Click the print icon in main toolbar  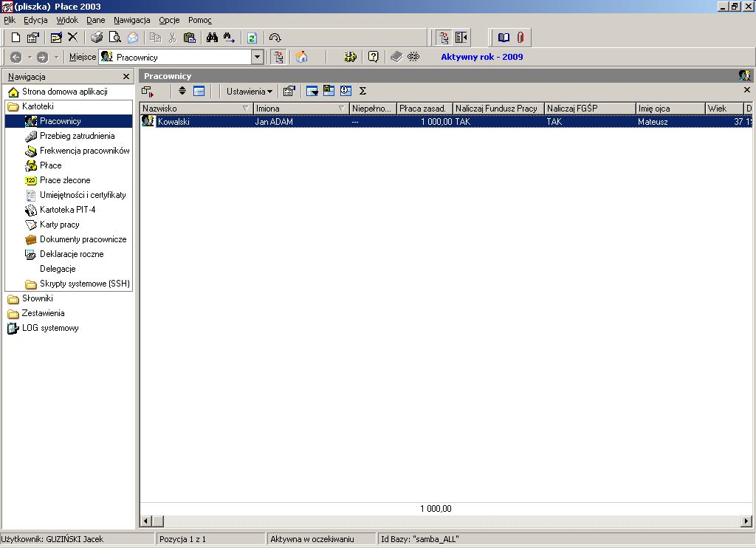coord(97,38)
